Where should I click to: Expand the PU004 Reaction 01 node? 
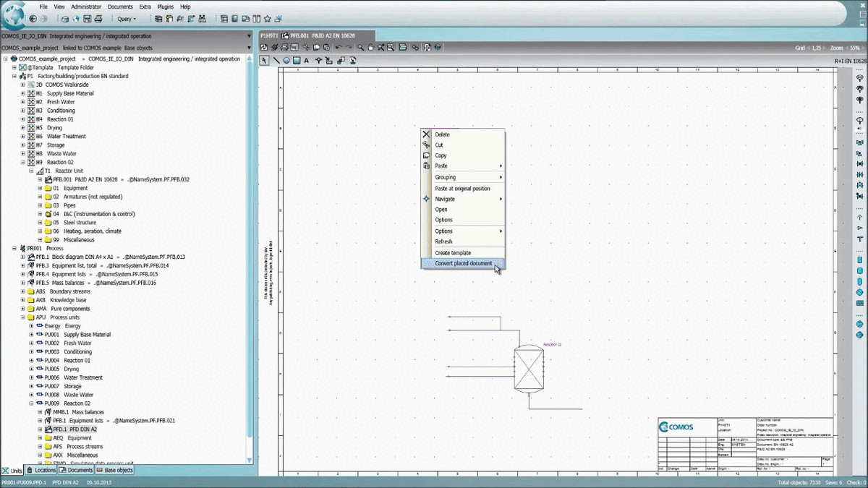click(32, 360)
